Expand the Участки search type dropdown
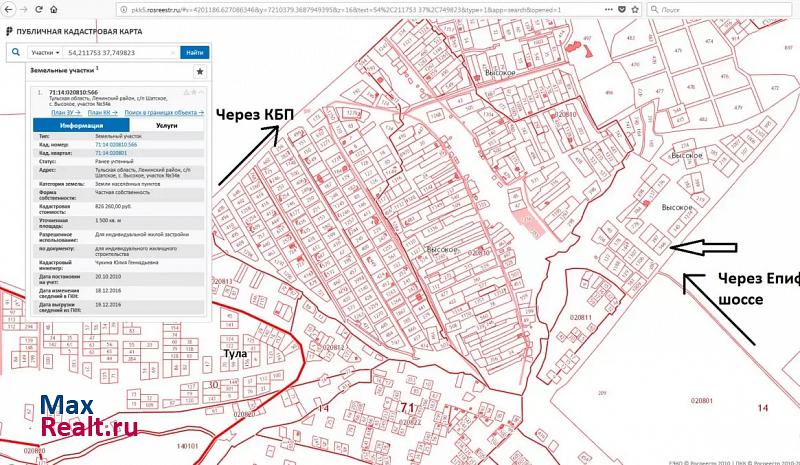Screen dimensions: 800x465 [44, 52]
